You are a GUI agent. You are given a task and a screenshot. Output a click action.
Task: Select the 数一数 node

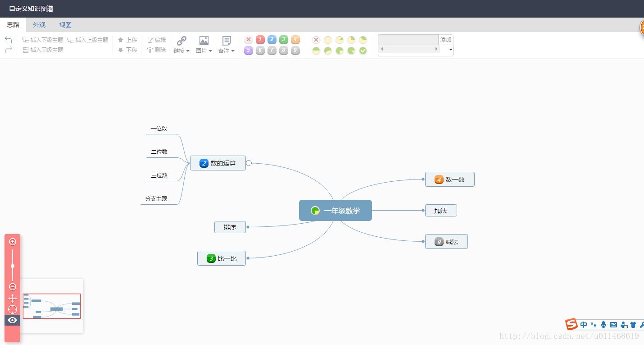[x=450, y=179]
